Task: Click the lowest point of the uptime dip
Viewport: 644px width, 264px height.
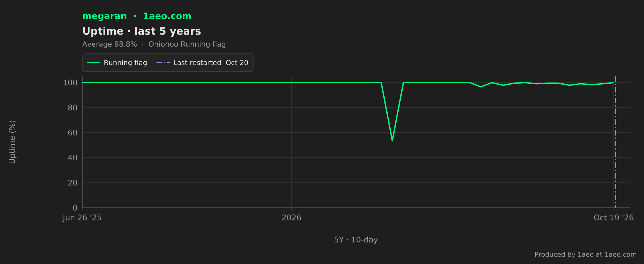Action: 392,140
